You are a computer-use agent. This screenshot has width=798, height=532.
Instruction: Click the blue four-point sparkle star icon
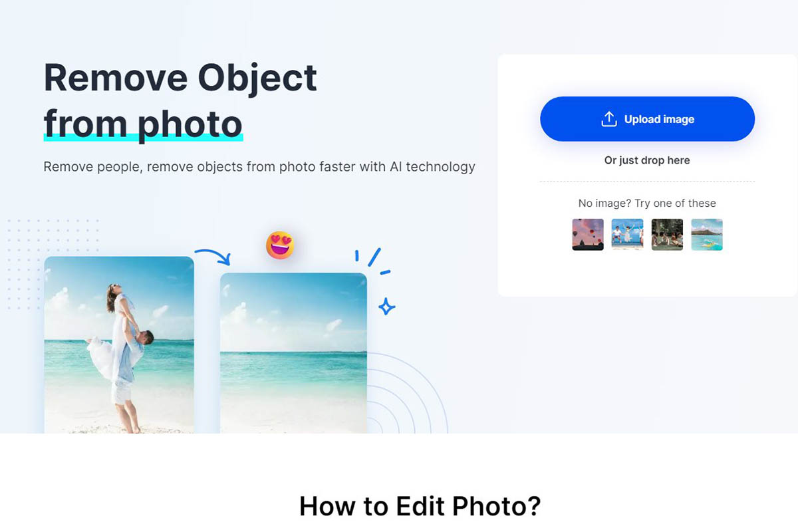pyautogui.click(x=386, y=307)
